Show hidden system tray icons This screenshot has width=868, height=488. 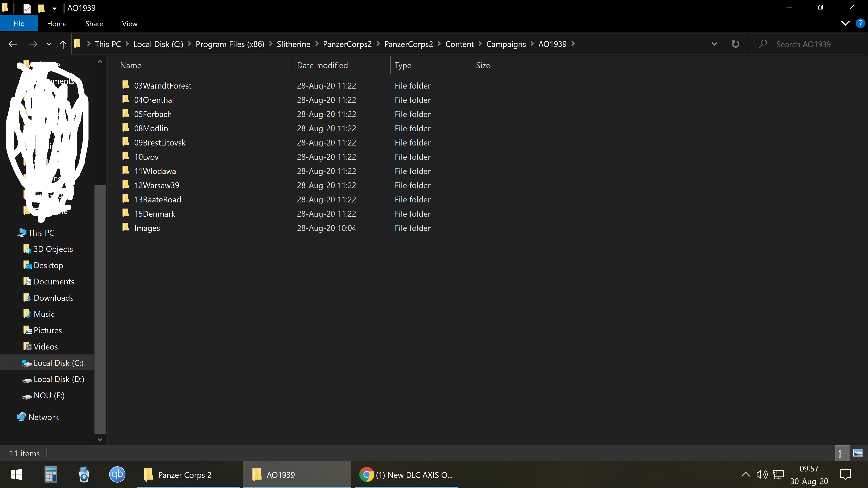746,474
